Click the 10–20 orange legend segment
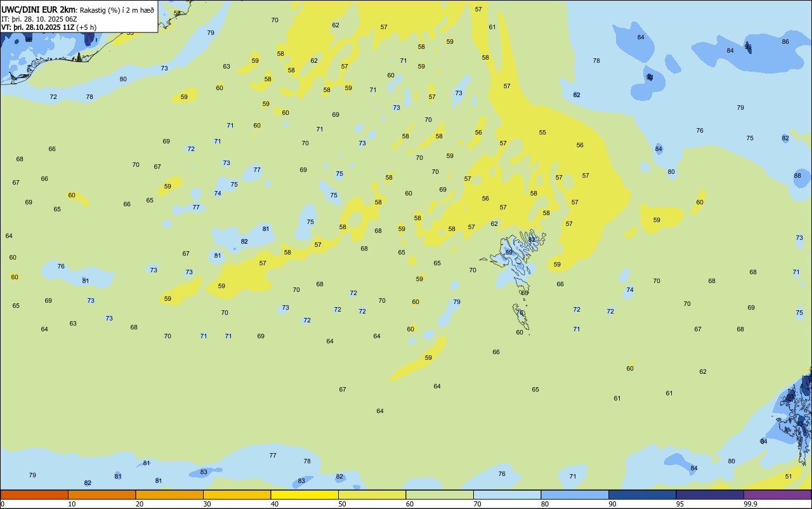812x509 pixels. click(x=101, y=494)
